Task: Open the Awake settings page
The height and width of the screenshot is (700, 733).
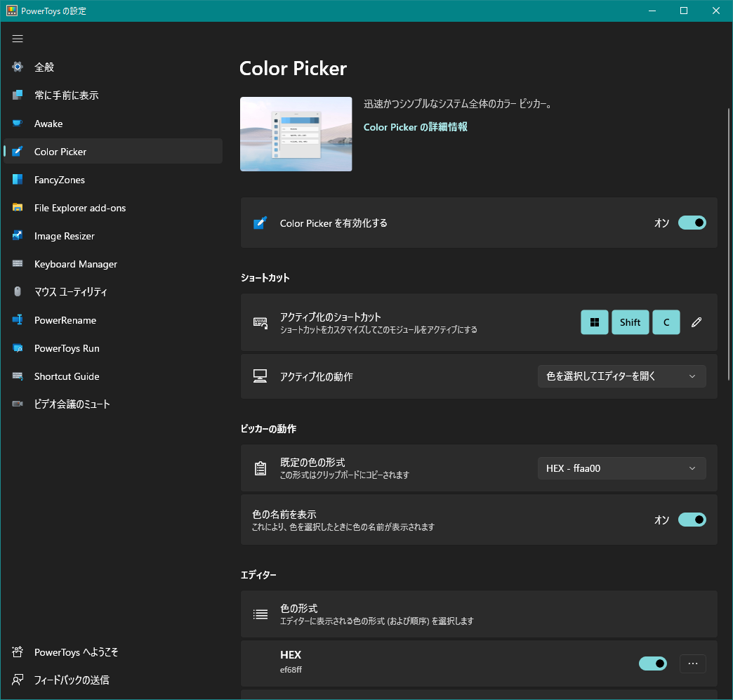Action: (x=112, y=124)
